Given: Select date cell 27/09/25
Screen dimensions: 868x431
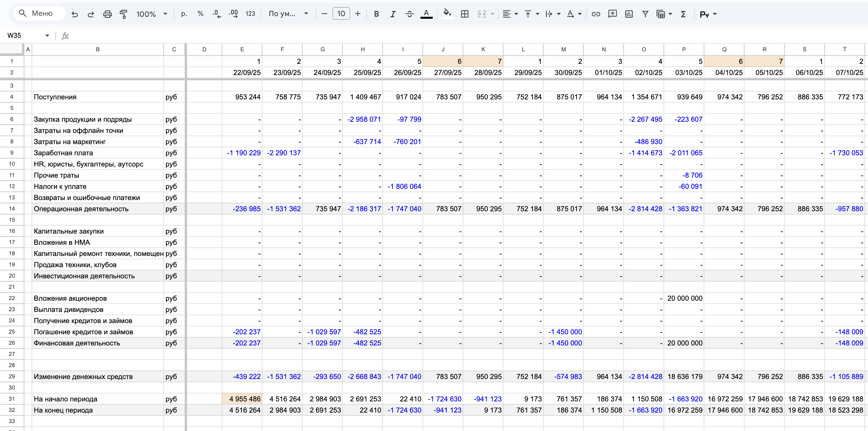Looking at the screenshot, I should (x=443, y=73).
